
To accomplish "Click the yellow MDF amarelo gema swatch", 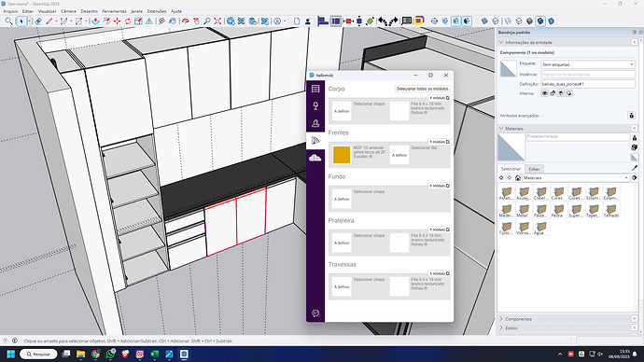I will tap(342, 155).
